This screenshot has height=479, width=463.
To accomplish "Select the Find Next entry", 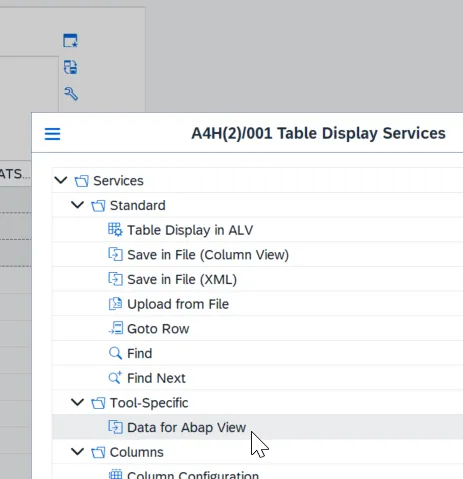I will [x=156, y=378].
